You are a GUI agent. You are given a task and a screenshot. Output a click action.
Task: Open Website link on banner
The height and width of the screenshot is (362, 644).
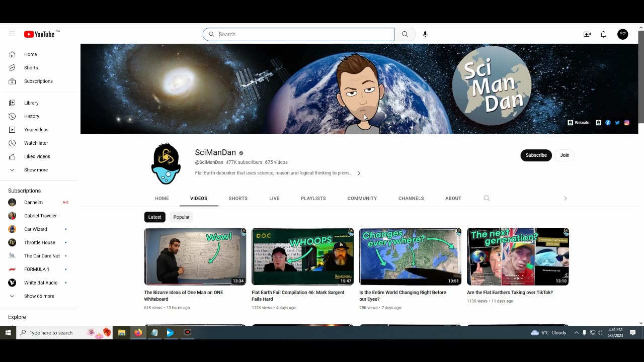[x=579, y=123]
